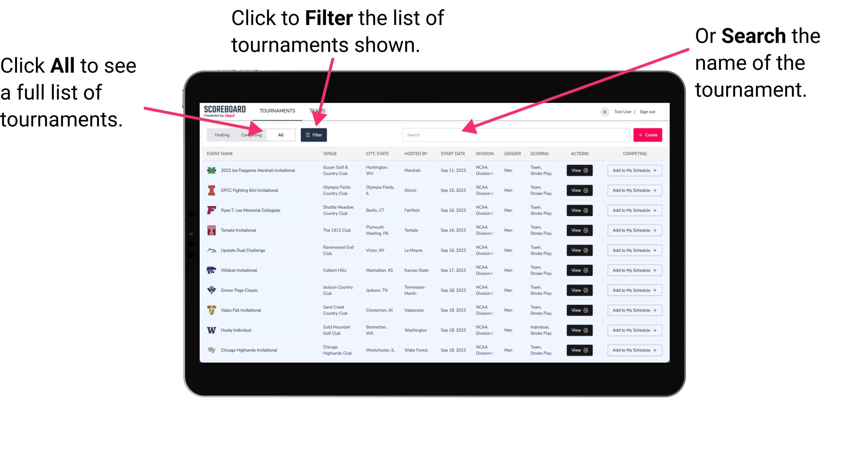
Task: Click the Temple Owls logo icon
Action: [x=211, y=230]
